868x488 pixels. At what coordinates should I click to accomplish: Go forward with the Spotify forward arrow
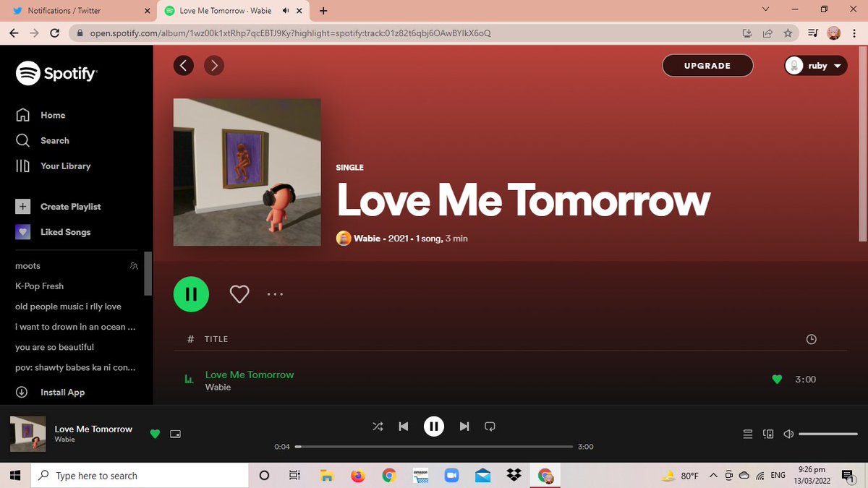pos(214,66)
